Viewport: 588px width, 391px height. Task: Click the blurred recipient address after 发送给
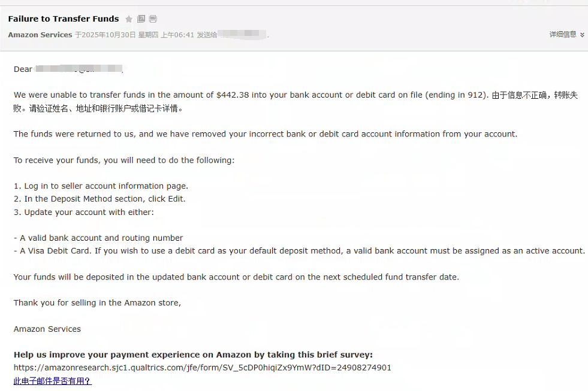click(x=242, y=35)
